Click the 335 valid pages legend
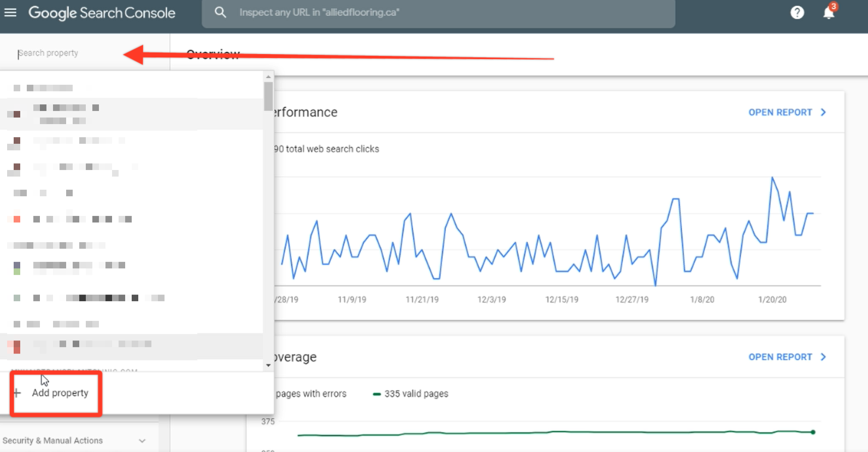This screenshot has height=452, width=868. 410,394
